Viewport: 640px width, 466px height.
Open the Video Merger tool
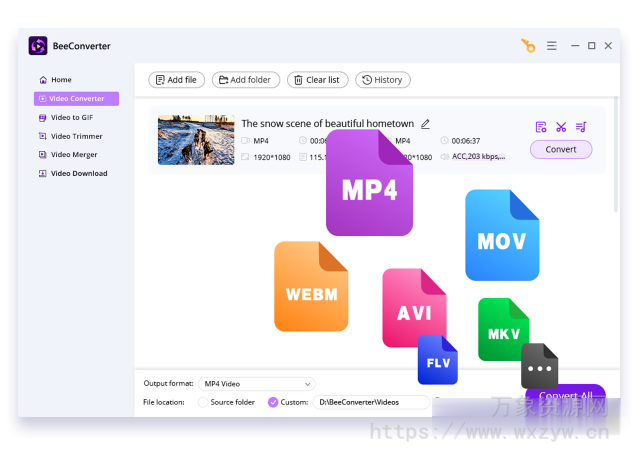[x=74, y=155]
